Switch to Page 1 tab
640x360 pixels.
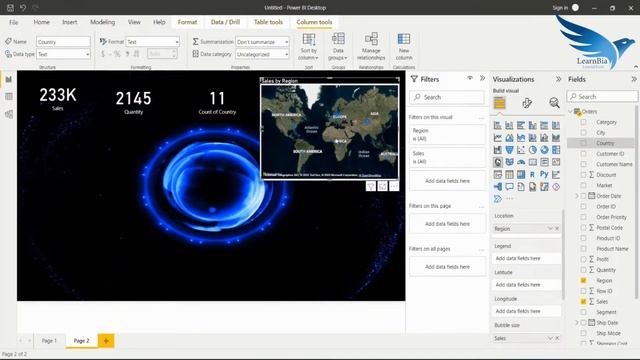tap(49, 340)
